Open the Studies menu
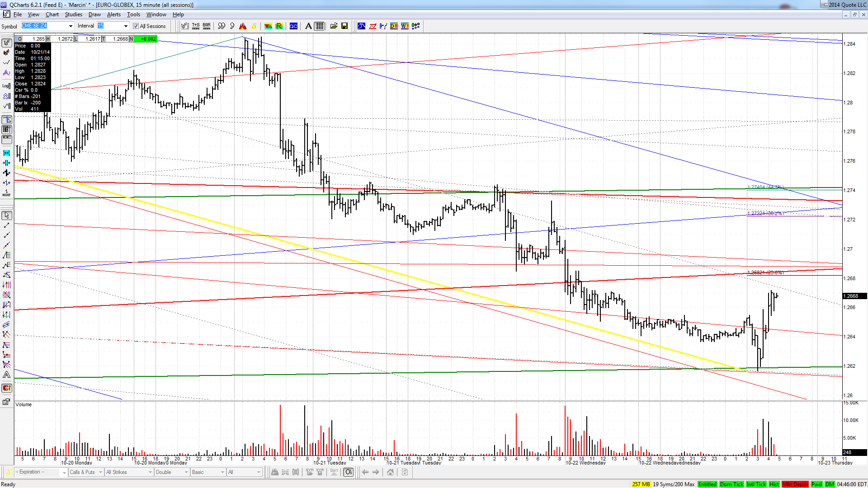The height and width of the screenshot is (488, 868). (x=74, y=14)
